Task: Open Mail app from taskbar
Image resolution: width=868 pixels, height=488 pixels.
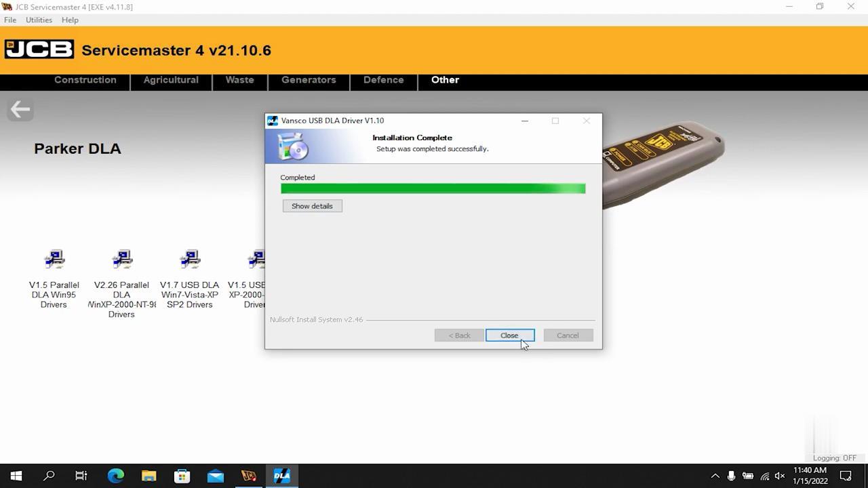Action: pos(216,476)
